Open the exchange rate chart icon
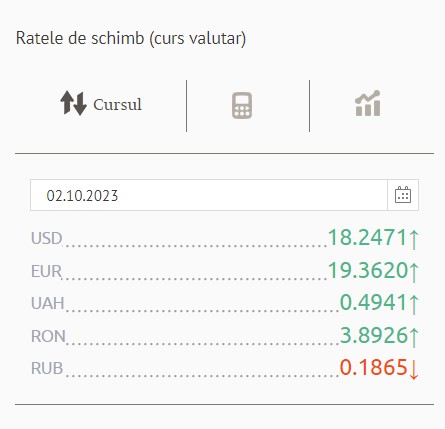This screenshot has height=429, width=445. tap(368, 103)
